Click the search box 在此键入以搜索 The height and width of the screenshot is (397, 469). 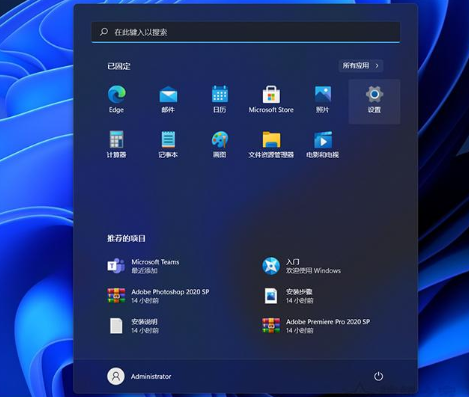click(x=246, y=32)
